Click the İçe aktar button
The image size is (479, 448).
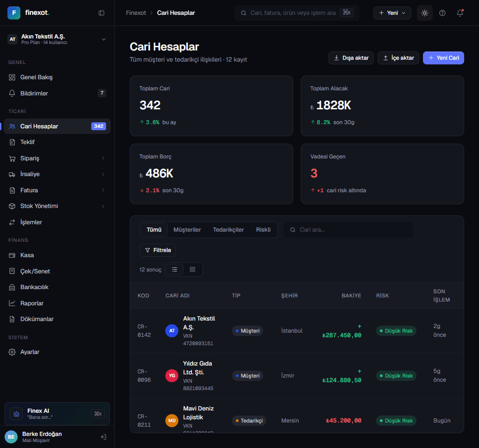click(398, 58)
